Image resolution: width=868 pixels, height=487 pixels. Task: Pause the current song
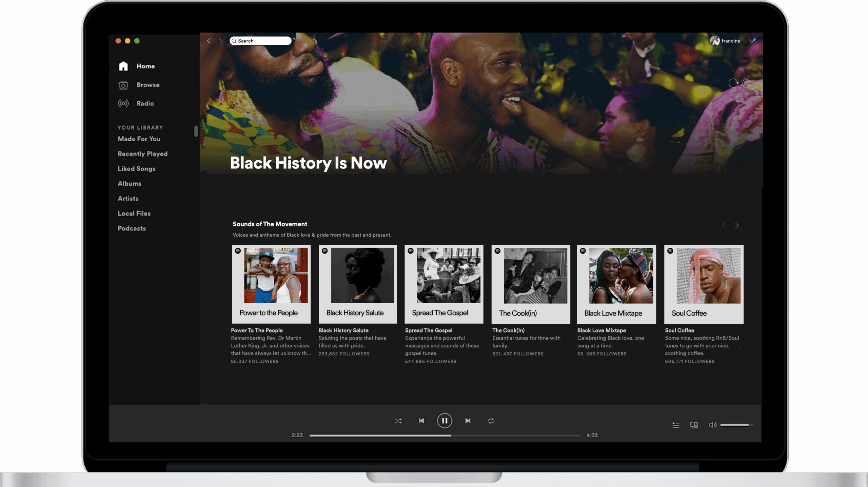click(445, 421)
